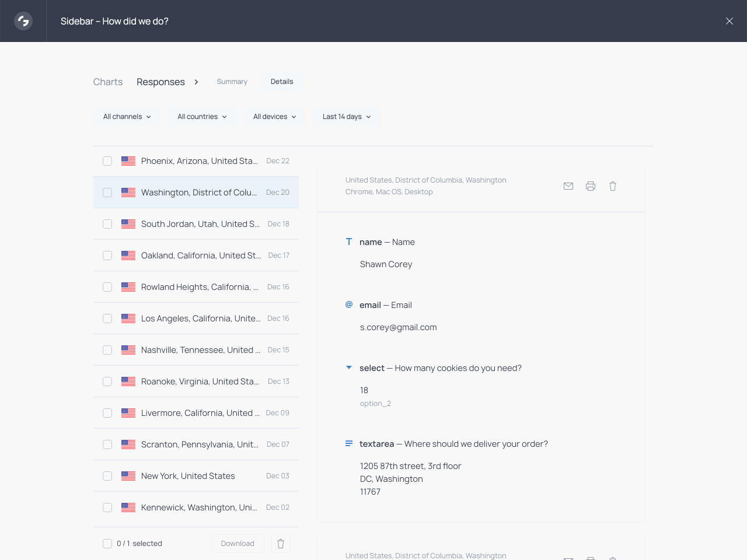
Task: Click the Download button
Action: coord(237,543)
